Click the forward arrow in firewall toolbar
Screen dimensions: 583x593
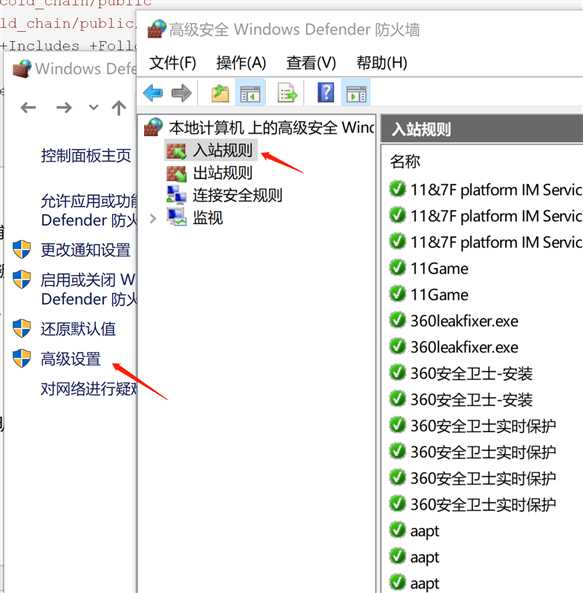click(x=181, y=93)
